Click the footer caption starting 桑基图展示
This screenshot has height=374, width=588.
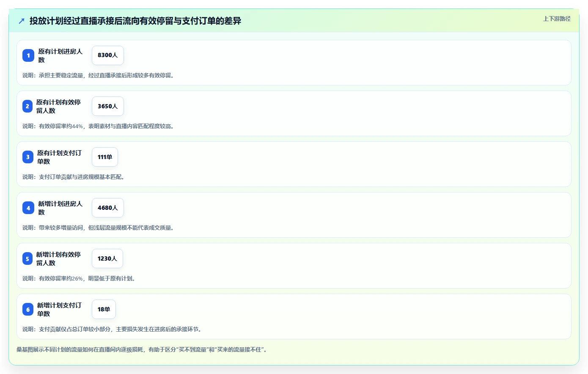coord(142,349)
